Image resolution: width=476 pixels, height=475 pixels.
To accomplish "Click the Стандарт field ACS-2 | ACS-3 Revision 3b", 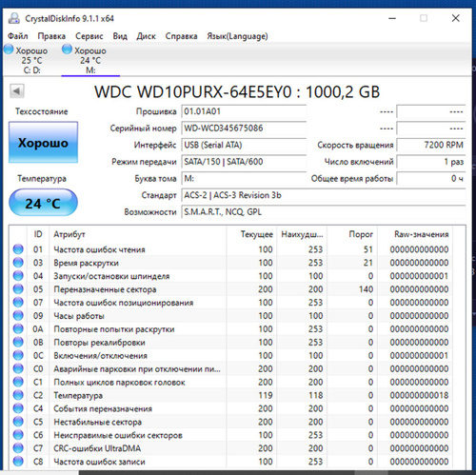I will (x=324, y=195).
